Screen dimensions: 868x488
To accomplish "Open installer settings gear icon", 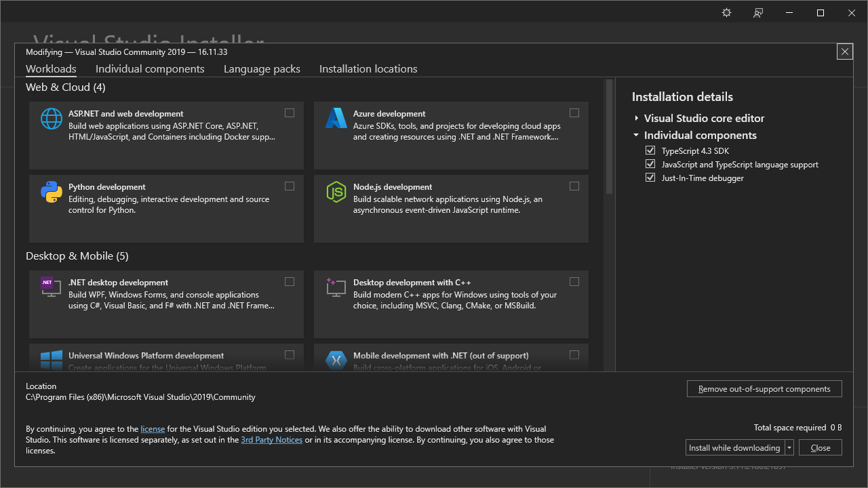I will point(726,13).
